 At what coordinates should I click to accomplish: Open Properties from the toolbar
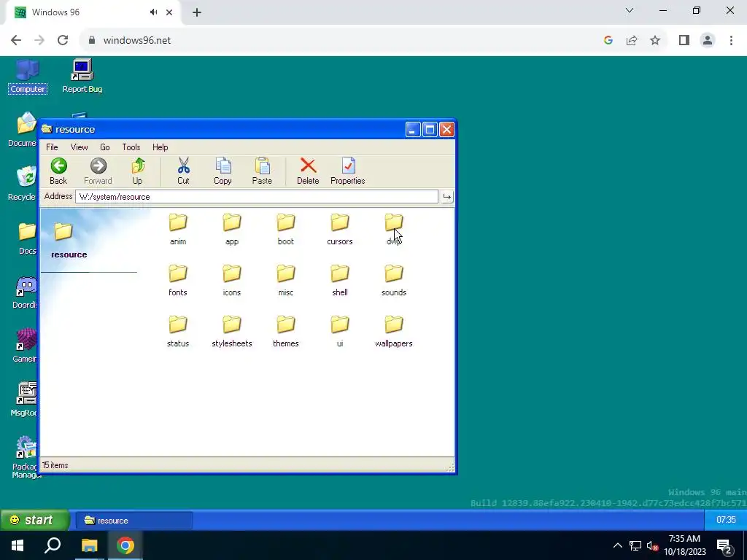348,171
